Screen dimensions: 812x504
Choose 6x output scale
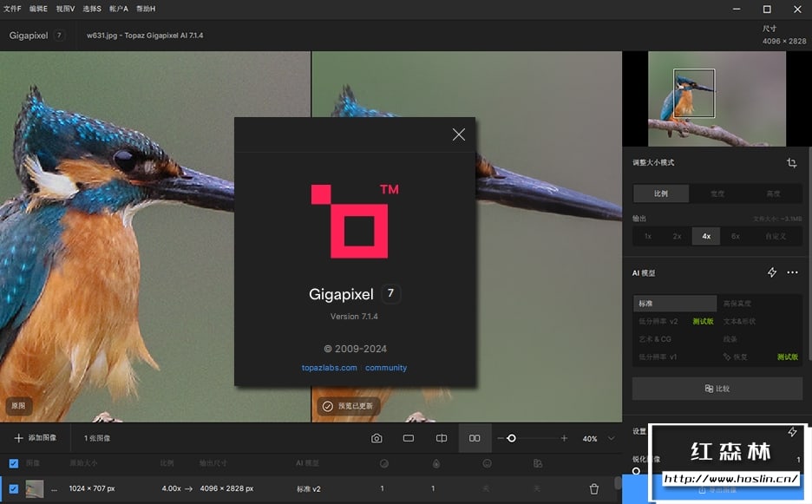click(736, 236)
